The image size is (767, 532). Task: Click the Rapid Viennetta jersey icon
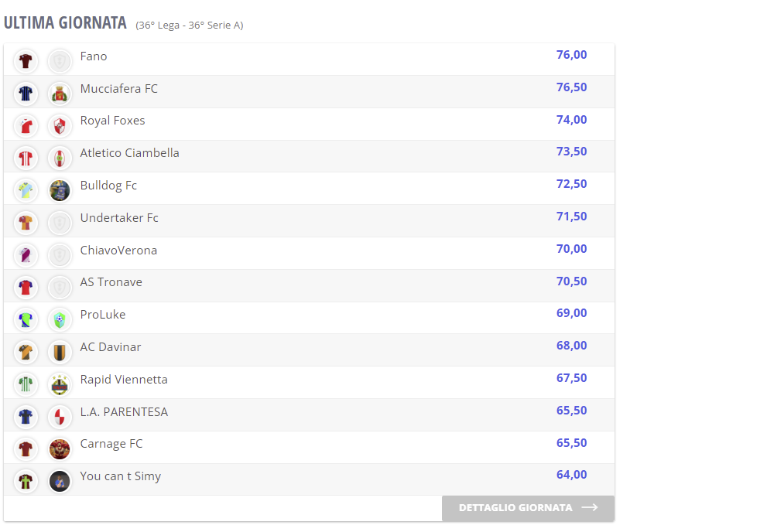[26, 384]
